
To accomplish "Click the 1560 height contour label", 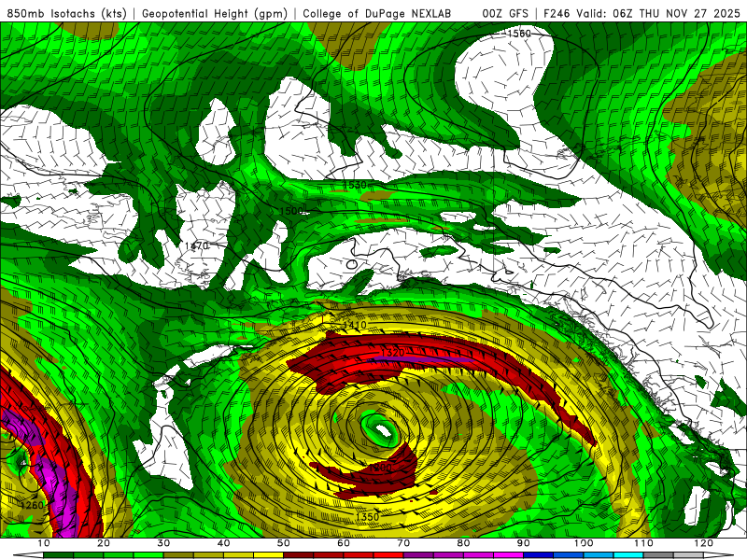I will [519, 34].
